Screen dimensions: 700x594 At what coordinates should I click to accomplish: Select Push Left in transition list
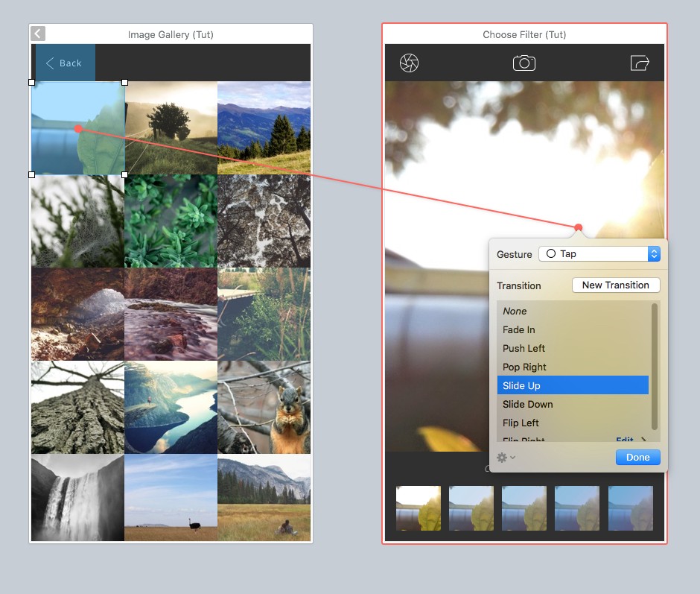[x=524, y=349]
